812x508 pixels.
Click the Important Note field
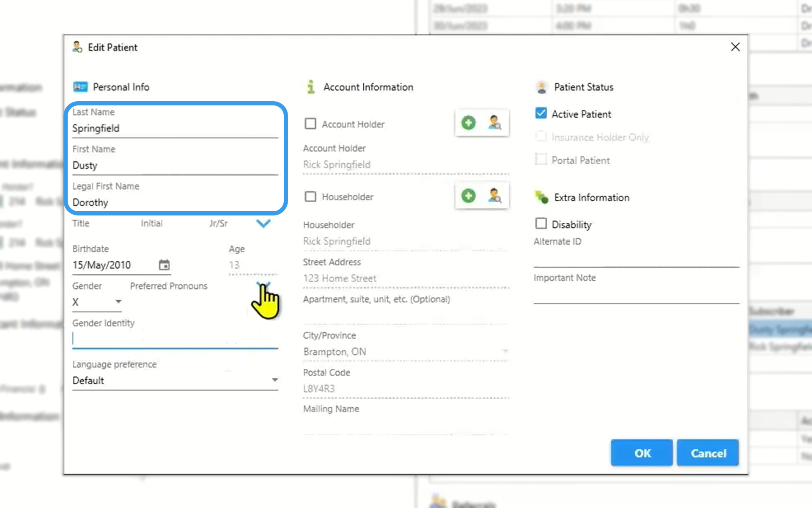coord(636,295)
